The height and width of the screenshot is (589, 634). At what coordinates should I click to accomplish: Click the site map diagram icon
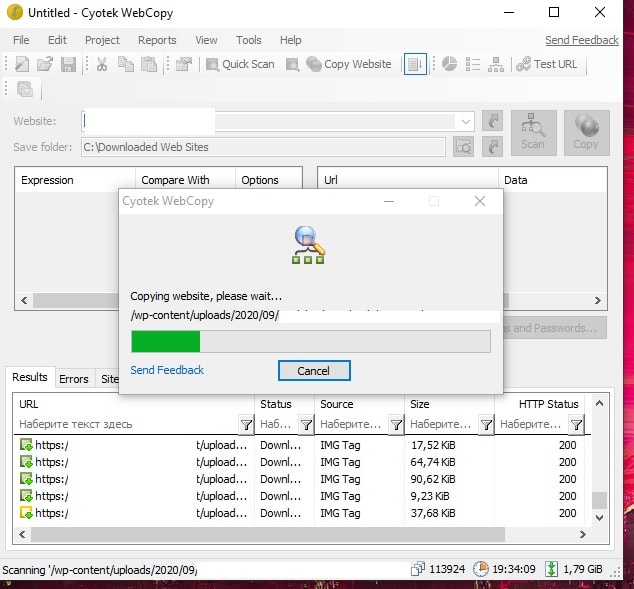(496, 64)
